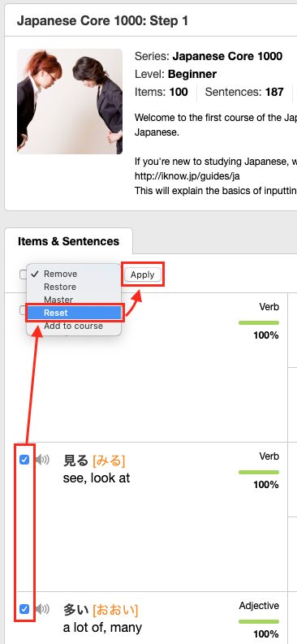Screen dimensions: 297x644
Task: Choose Restore in the action dropdown
Action: [x=60, y=287]
